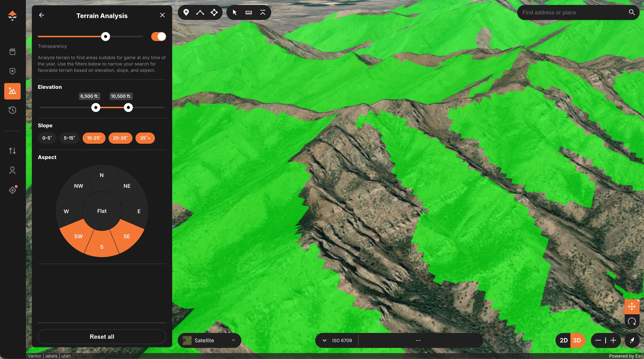Click the compass north arrow button

pos(632,340)
